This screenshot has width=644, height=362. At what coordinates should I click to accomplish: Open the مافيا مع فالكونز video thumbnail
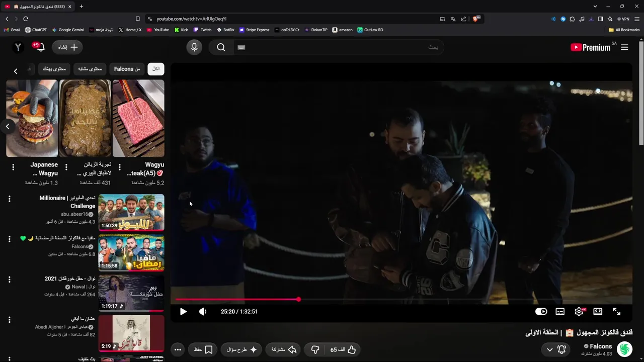tap(131, 252)
